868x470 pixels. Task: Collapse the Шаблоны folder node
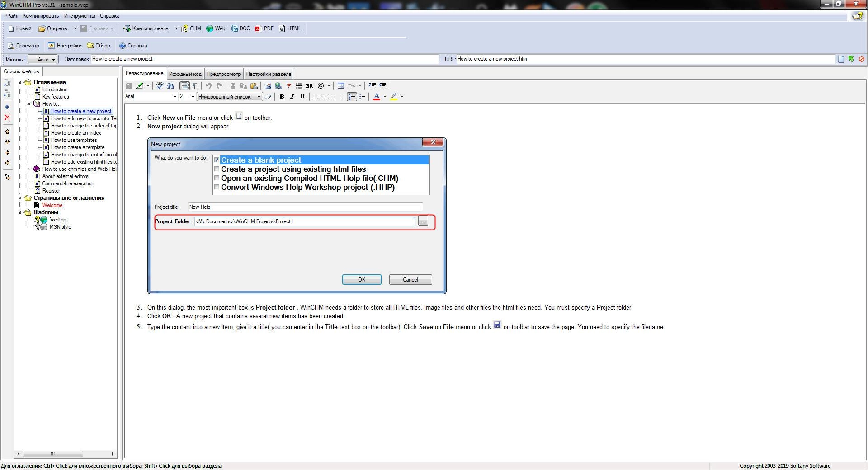[20, 212]
